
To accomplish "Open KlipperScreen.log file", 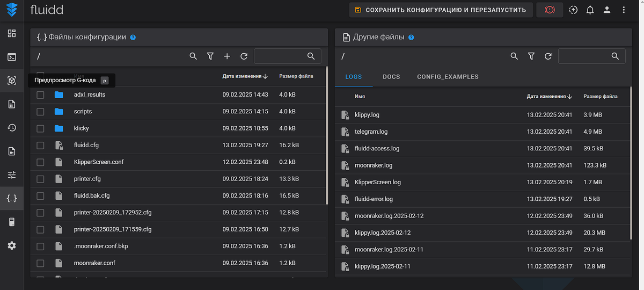I will (x=378, y=182).
